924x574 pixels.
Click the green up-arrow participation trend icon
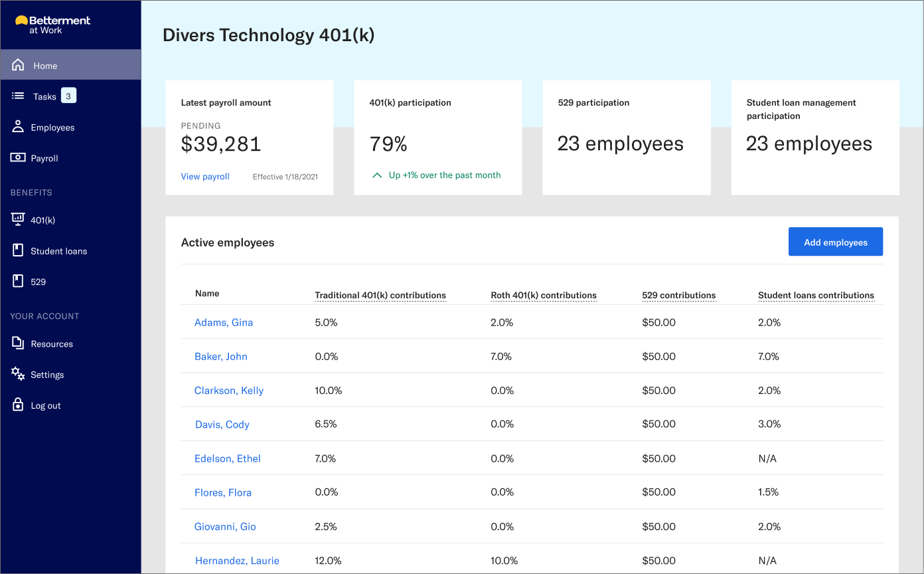click(377, 175)
